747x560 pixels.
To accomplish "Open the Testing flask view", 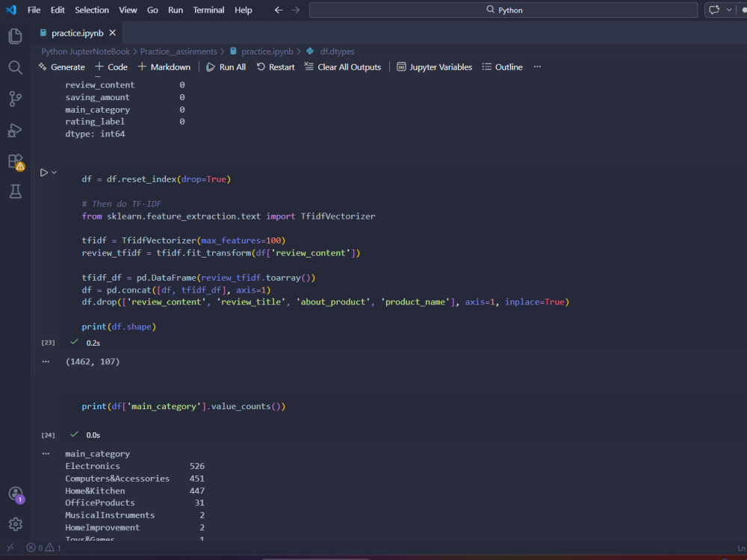I will click(15, 191).
